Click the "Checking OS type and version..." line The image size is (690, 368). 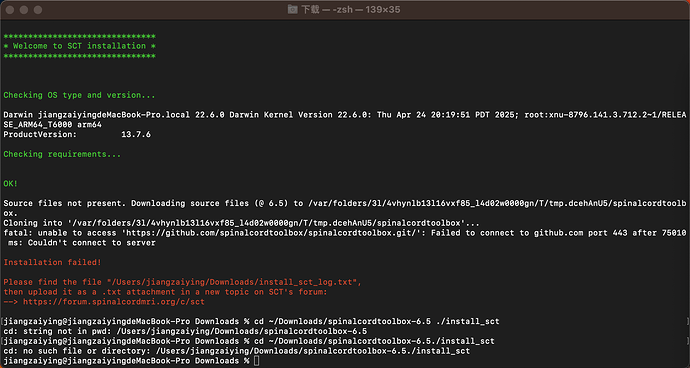[x=79, y=95]
